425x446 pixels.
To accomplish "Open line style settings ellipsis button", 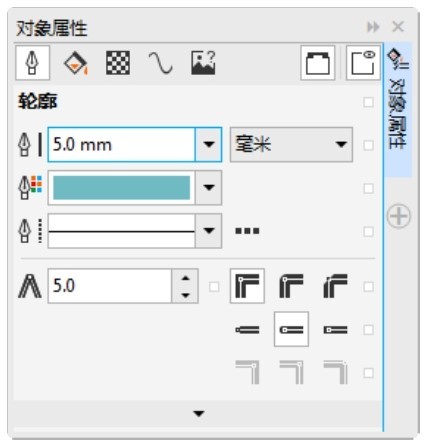I will 247,231.
